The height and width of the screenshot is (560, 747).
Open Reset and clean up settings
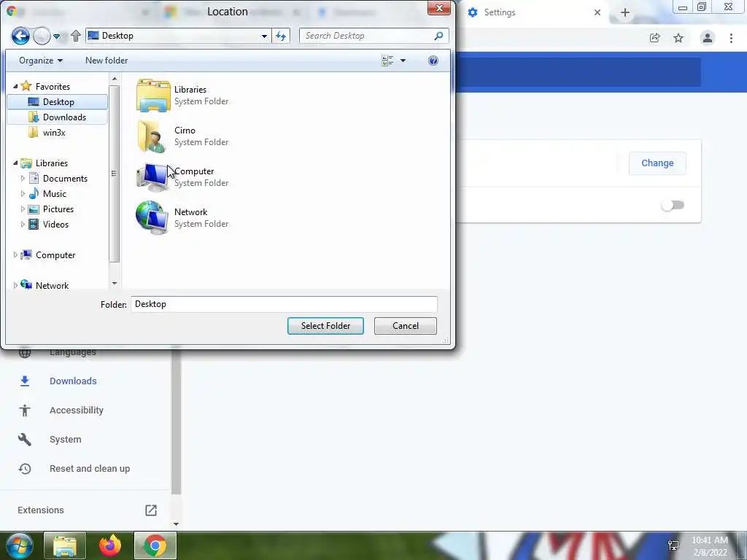(x=90, y=469)
